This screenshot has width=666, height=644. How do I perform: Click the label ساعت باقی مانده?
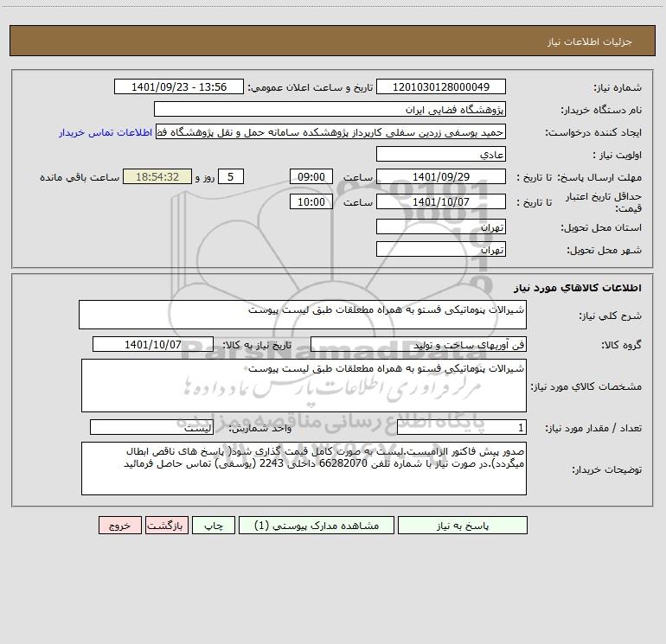pyautogui.click(x=80, y=177)
